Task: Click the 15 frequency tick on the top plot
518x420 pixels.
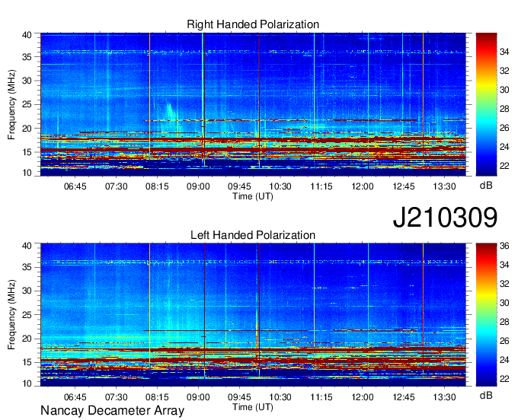Action: point(27,152)
